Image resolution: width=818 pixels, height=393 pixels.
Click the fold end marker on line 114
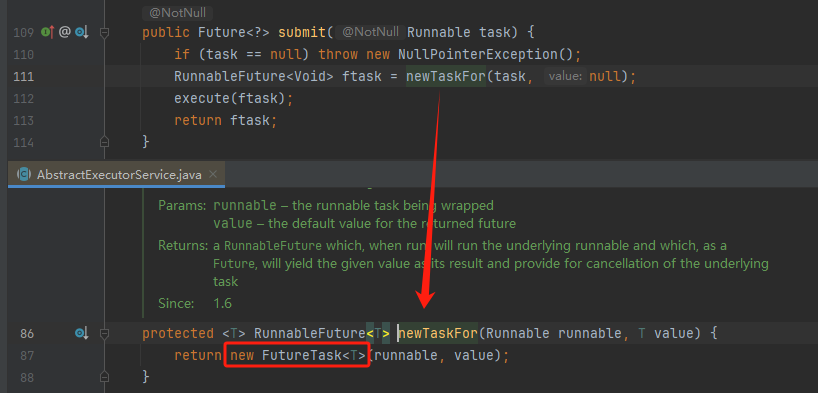coord(104,142)
